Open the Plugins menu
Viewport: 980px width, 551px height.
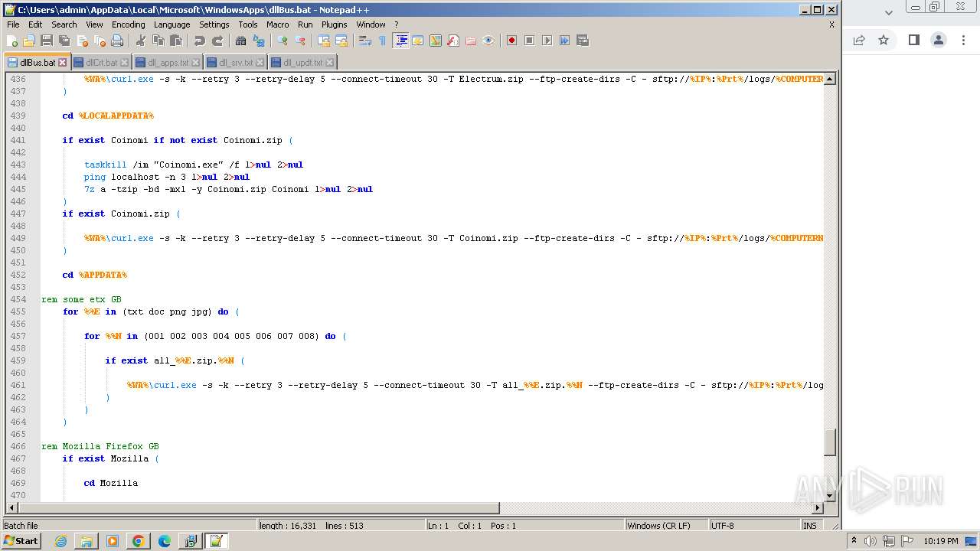(335, 24)
